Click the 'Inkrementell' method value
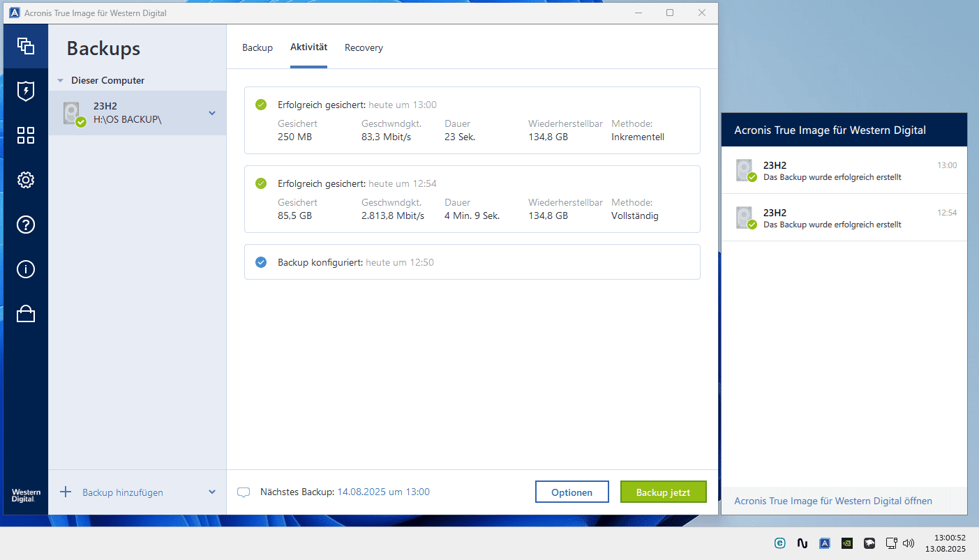The height and width of the screenshot is (560, 979). [x=638, y=137]
